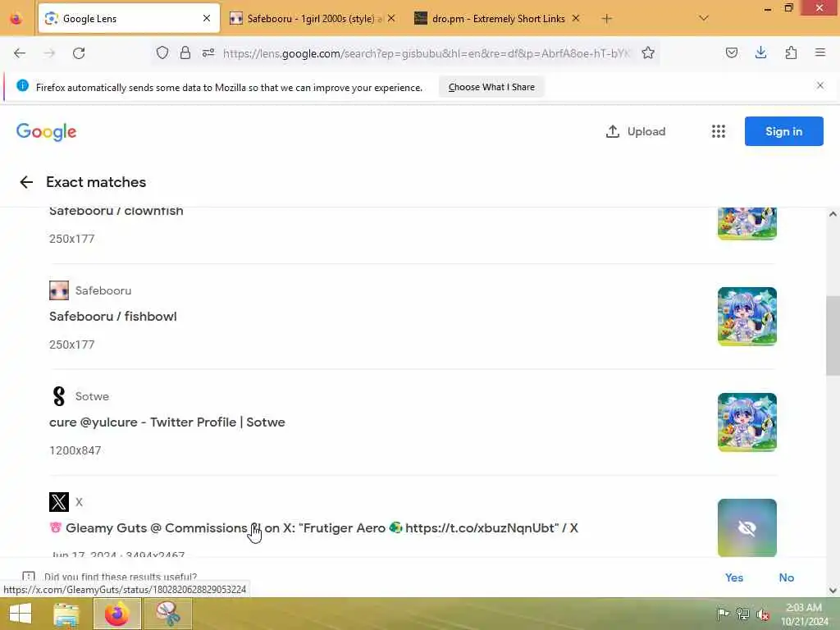The width and height of the screenshot is (840, 630).
Task: Click the Sotwe site favicon
Action: (59, 396)
